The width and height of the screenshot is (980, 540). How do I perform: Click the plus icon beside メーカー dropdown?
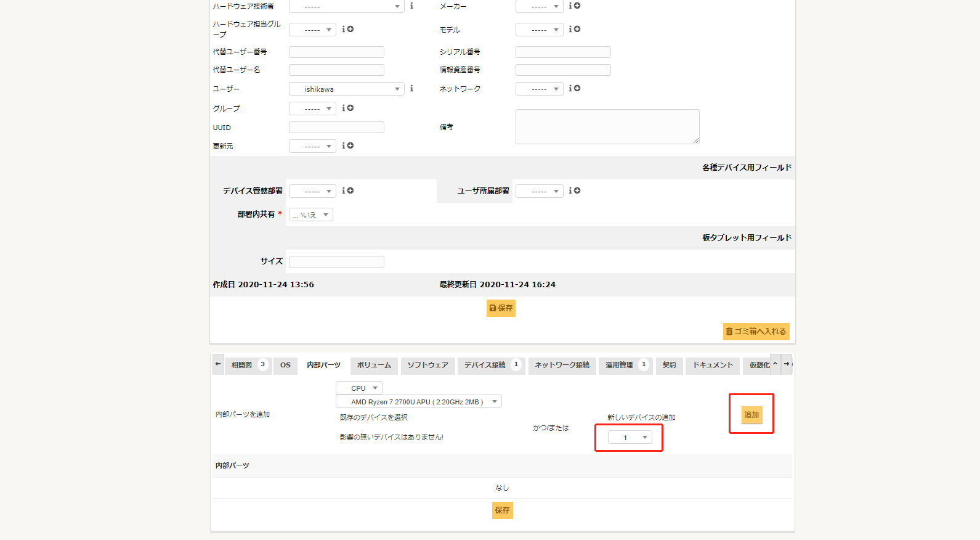(x=577, y=6)
